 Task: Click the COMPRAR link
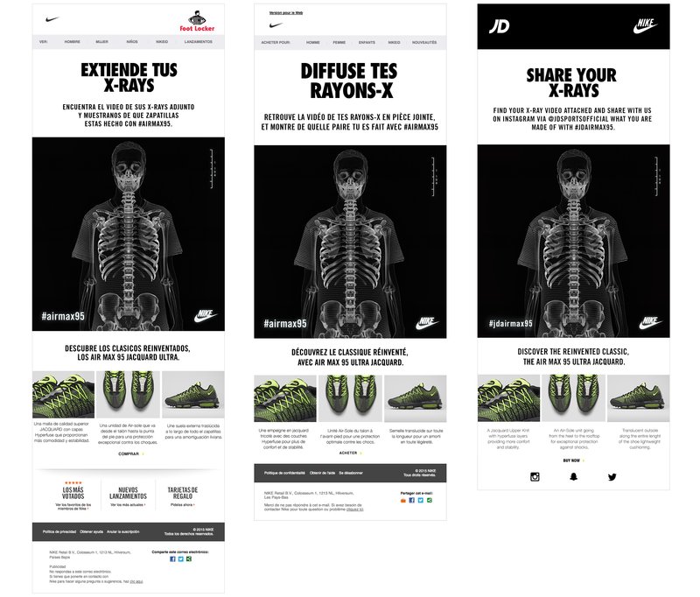point(129,453)
